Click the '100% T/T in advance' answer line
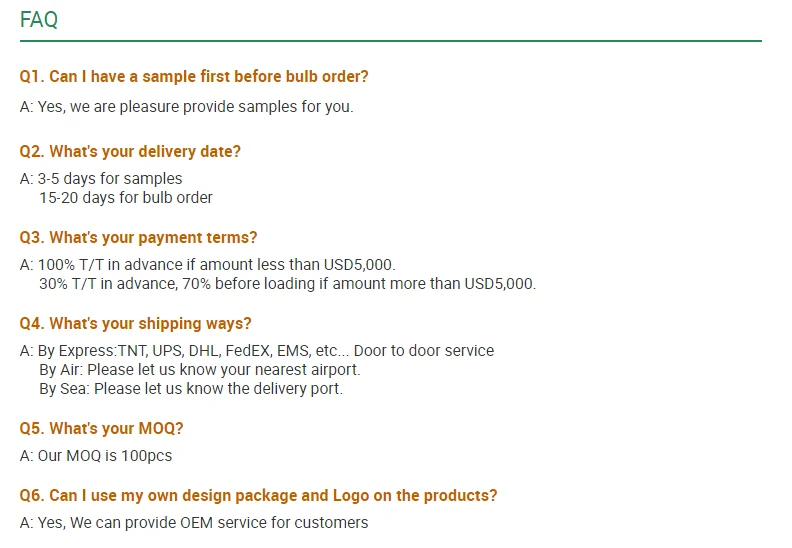The height and width of the screenshot is (548, 792). point(216,265)
